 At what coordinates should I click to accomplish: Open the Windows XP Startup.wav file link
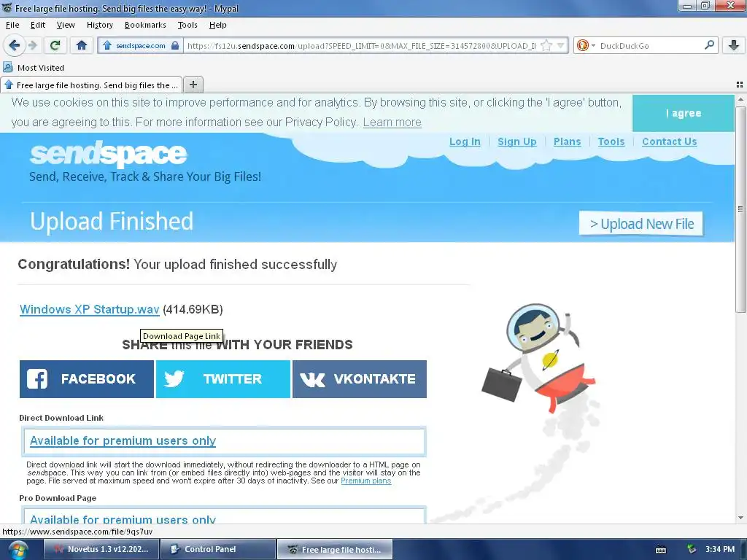(x=90, y=309)
